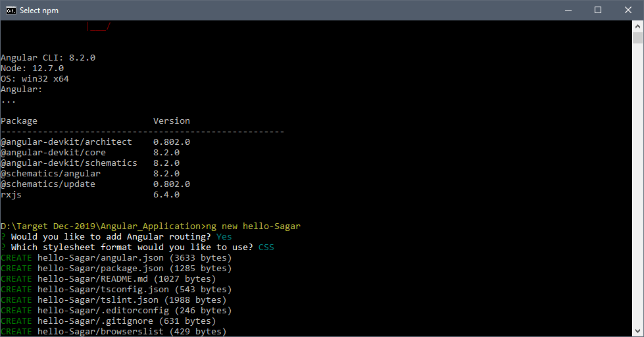This screenshot has width=644, height=337.
Task: Click the 'hello-Sagar/.gitignore' line
Action: coord(109,321)
